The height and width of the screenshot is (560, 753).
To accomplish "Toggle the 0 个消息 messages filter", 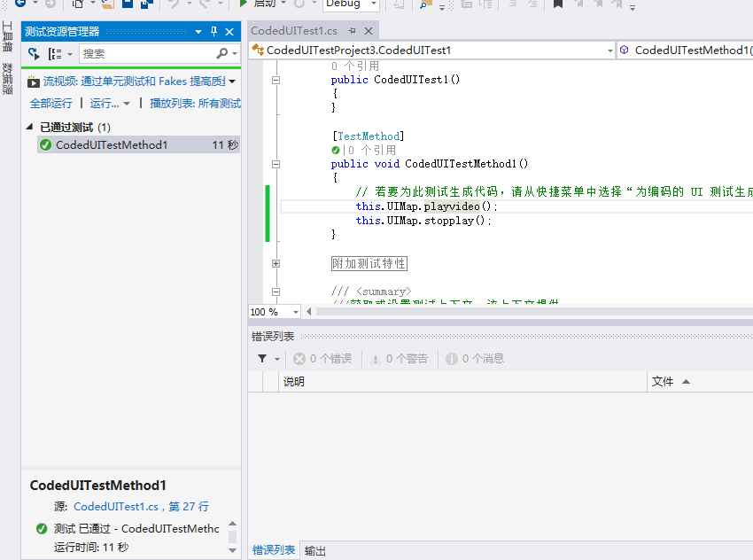I will point(475,359).
